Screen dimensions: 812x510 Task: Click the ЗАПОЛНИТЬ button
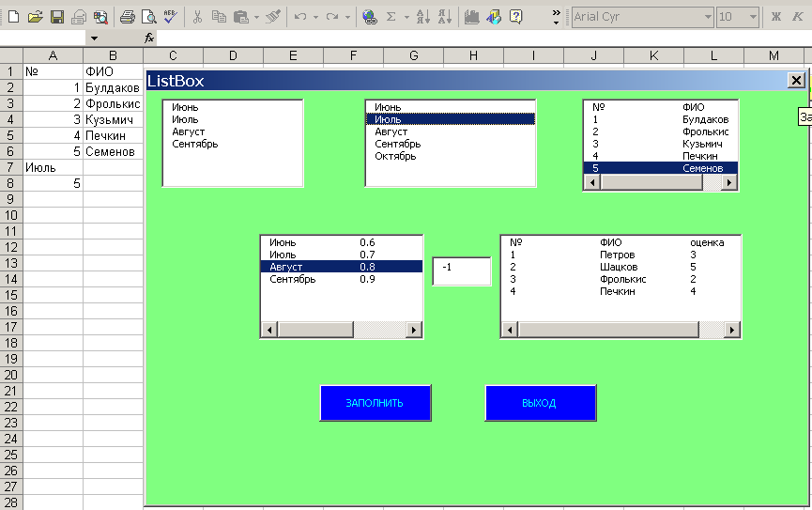click(375, 403)
